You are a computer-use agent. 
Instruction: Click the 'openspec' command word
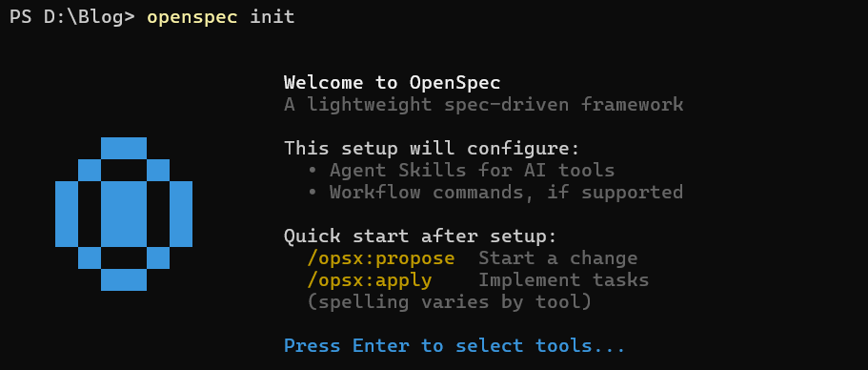tap(192, 17)
